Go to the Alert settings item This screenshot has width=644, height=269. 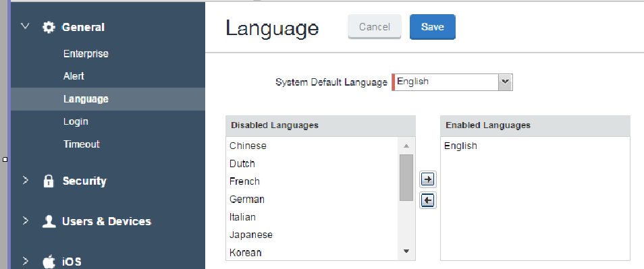pos(74,76)
